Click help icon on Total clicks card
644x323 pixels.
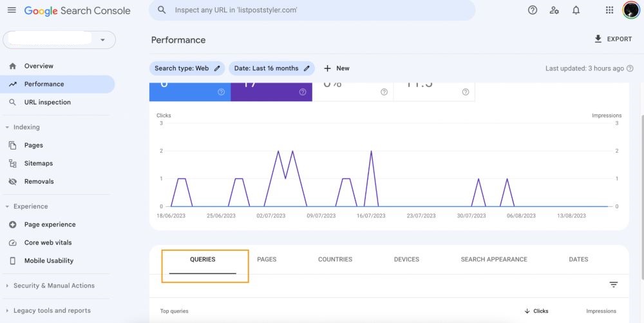[221, 92]
